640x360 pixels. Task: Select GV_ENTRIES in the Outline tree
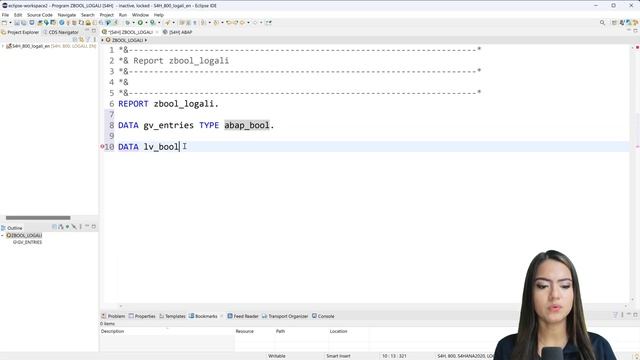point(28,242)
